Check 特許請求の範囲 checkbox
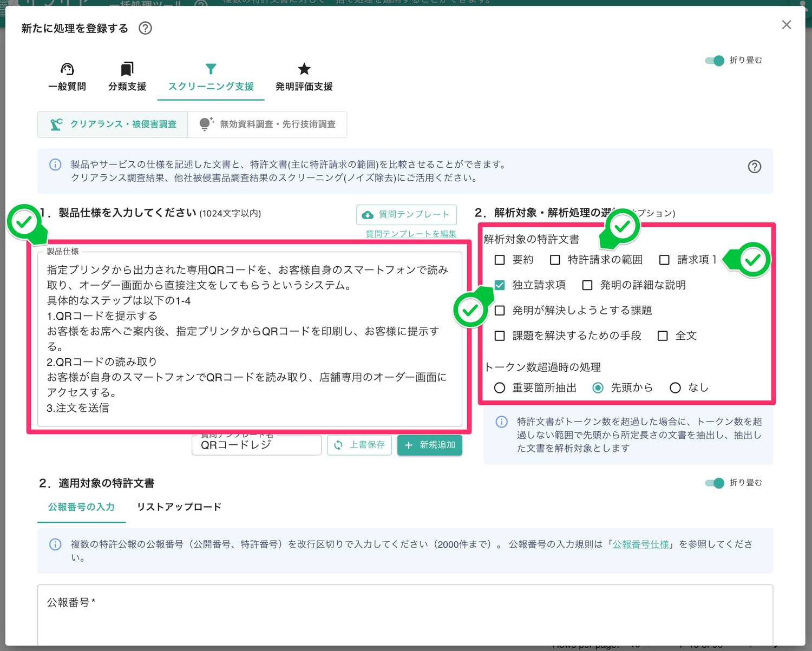Image resolution: width=812 pixels, height=651 pixels. [555, 260]
